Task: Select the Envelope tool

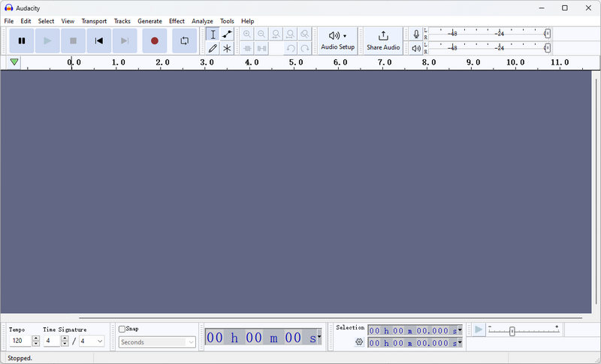Action: click(x=227, y=34)
